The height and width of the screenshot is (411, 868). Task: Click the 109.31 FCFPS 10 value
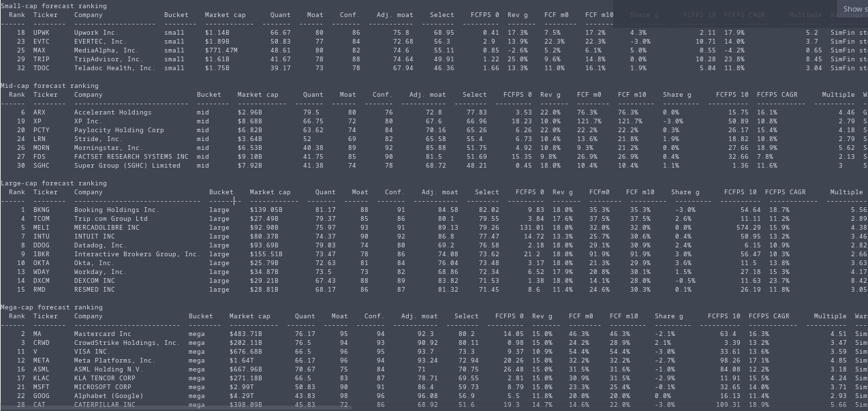pyautogui.click(x=728, y=405)
